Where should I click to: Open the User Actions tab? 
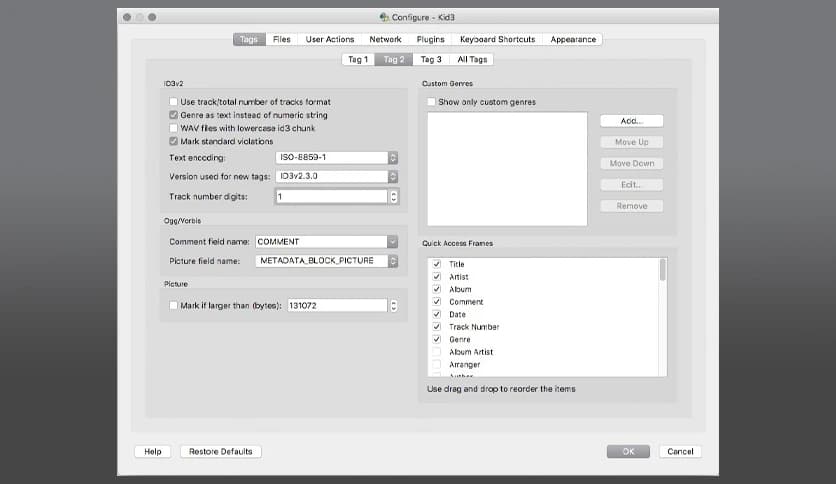coord(330,39)
